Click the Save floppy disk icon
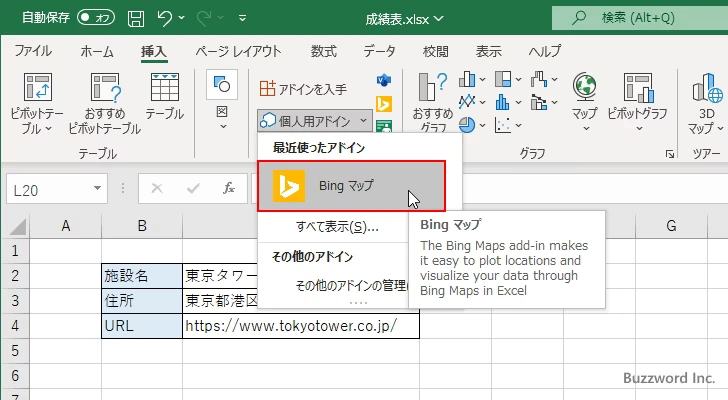This screenshot has height=400, width=728. point(136,18)
